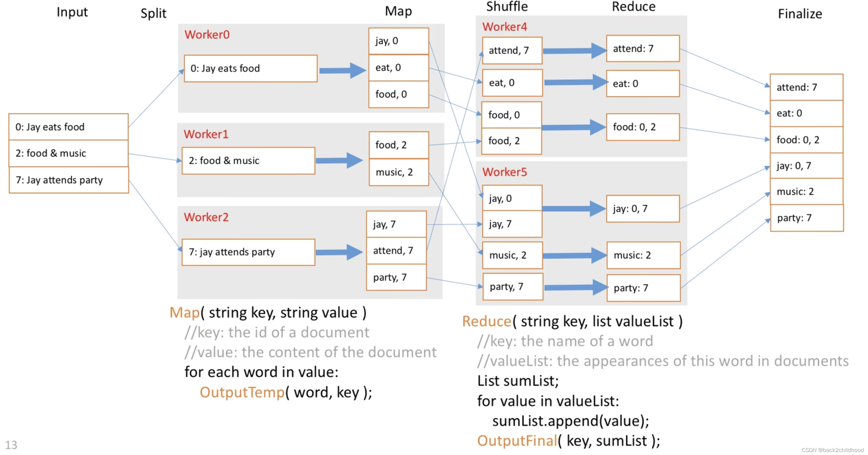This screenshot has width=868, height=455.
Task: Select the red "Worker2" label
Action: click(206, 217)
